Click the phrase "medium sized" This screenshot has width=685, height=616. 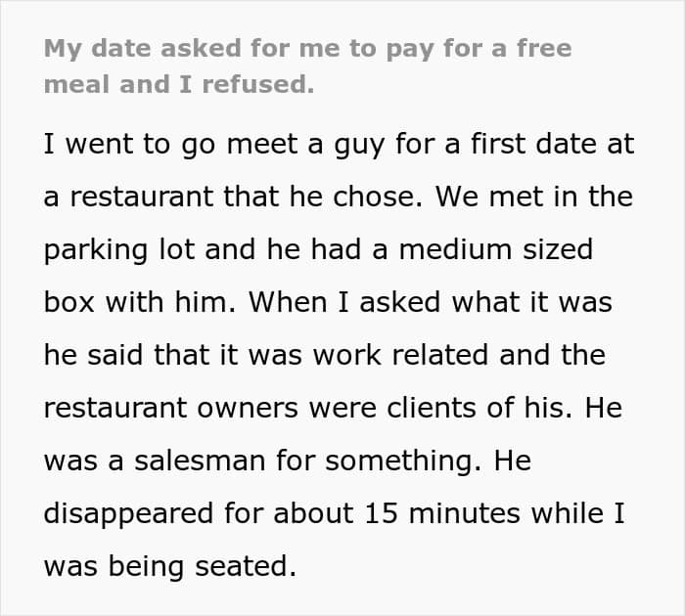[496, 249]
